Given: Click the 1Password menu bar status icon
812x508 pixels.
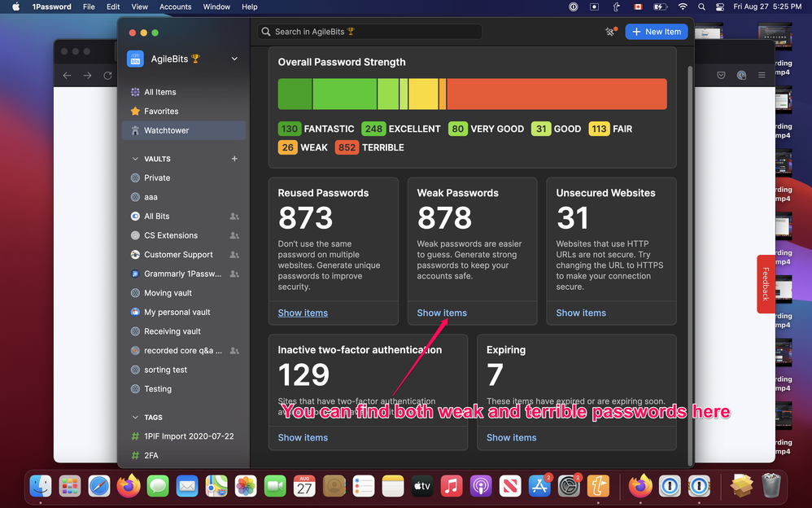Looking at the screenshot, I should pos(574,7).
